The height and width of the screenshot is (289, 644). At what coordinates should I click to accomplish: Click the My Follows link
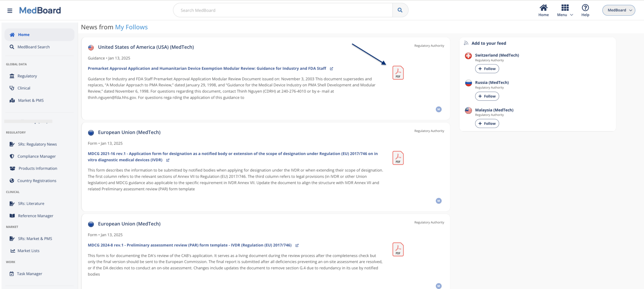131,27
